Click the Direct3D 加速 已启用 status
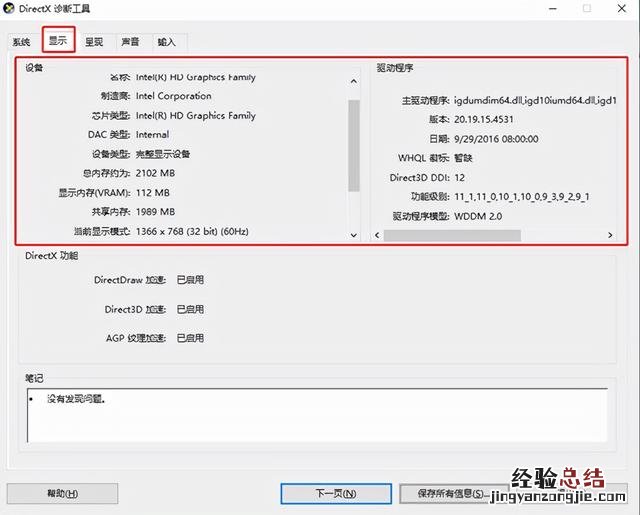640x515 pixels. [x=190, y=309]
